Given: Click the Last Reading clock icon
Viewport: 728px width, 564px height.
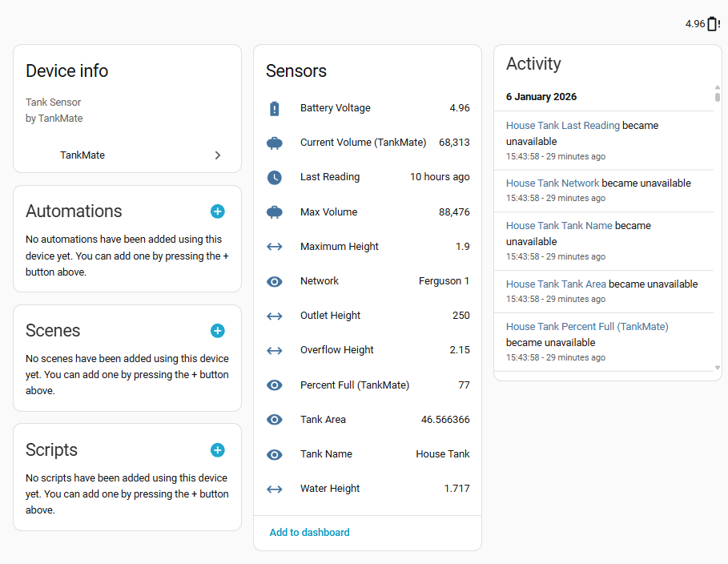Looking at the screenshot, I should [275, 177].
